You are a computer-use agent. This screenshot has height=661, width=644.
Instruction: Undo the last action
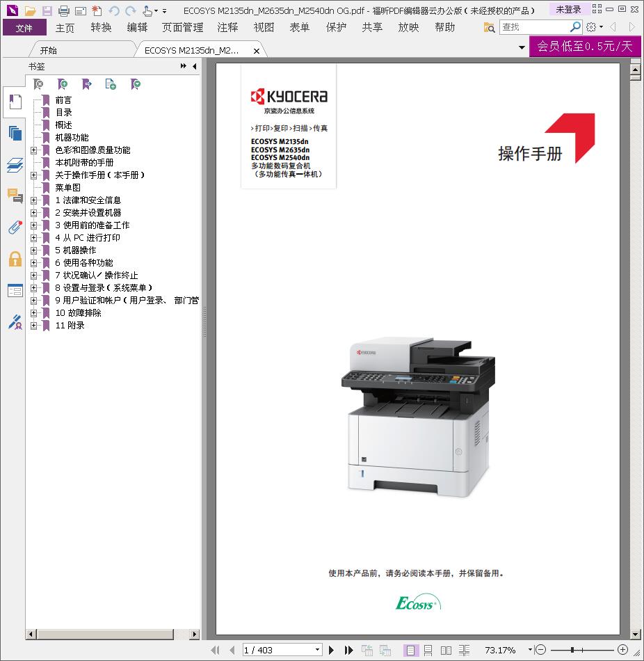[x=114, y=10]
